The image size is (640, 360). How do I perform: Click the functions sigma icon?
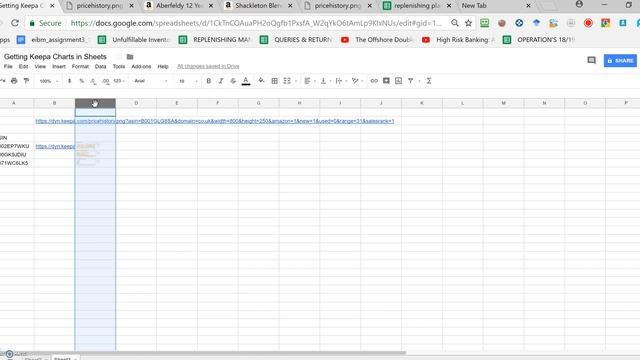(429, 81)
